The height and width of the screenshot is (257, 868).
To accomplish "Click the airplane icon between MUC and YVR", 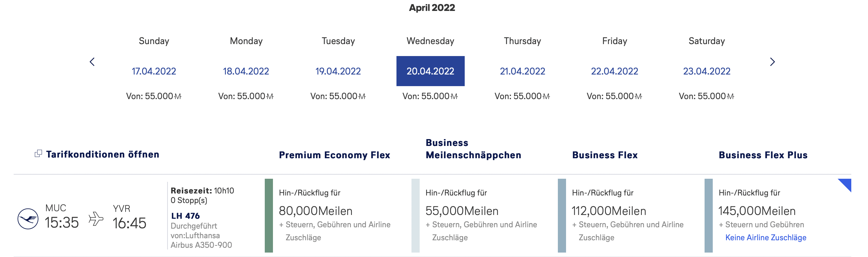I will tap(96, 219).
